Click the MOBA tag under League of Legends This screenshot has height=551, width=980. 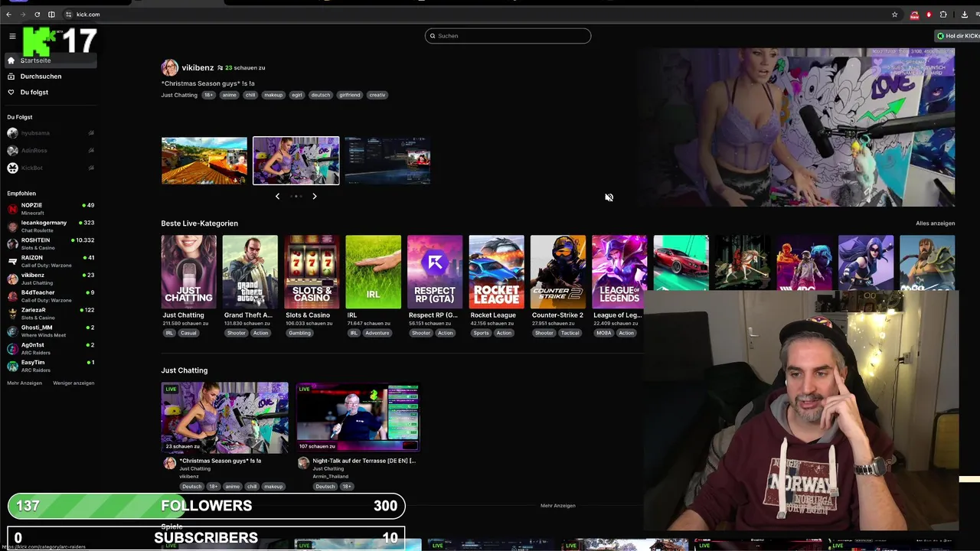604,333
